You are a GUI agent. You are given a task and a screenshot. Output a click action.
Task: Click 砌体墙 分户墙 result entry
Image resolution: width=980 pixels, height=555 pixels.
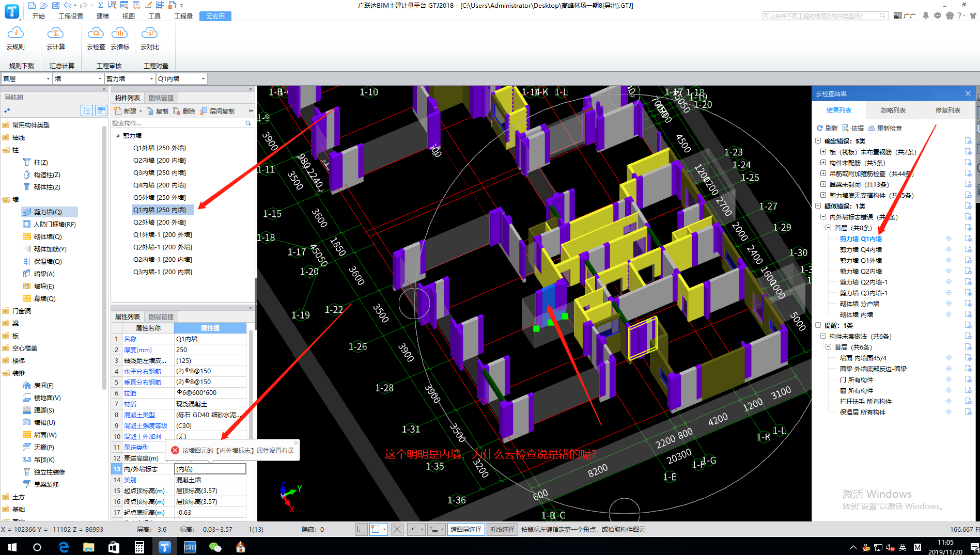pyautogui.click(x=859, y=304)
